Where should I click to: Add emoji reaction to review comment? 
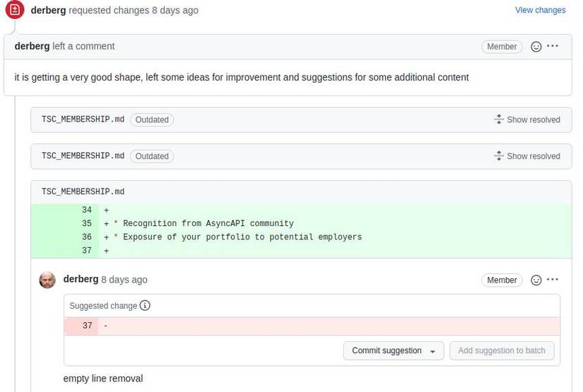click(x=536, y=47)
